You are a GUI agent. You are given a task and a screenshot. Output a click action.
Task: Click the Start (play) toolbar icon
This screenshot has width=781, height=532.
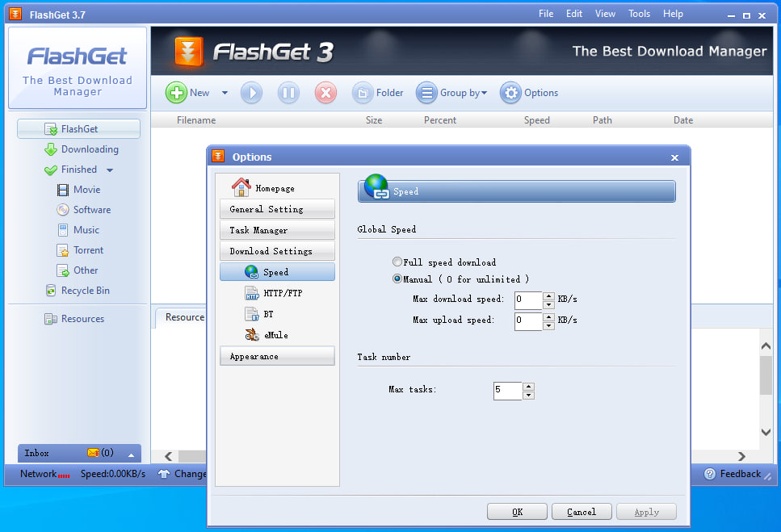pyautogui.click(x=251, y=93)
